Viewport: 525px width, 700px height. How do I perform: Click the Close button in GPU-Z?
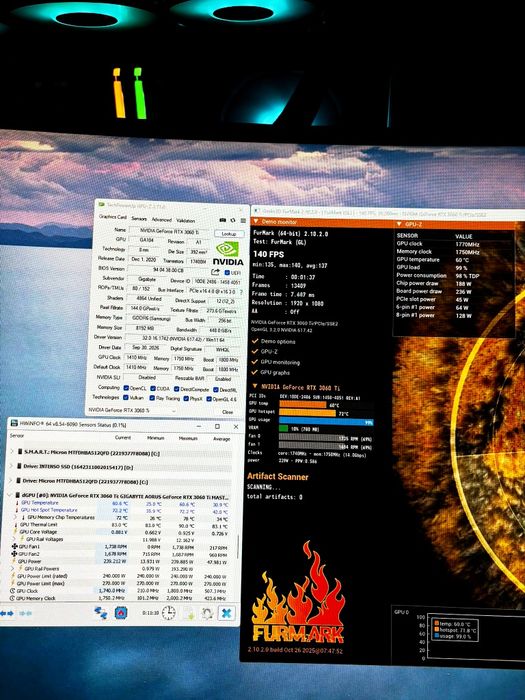[x=227, y=412]
